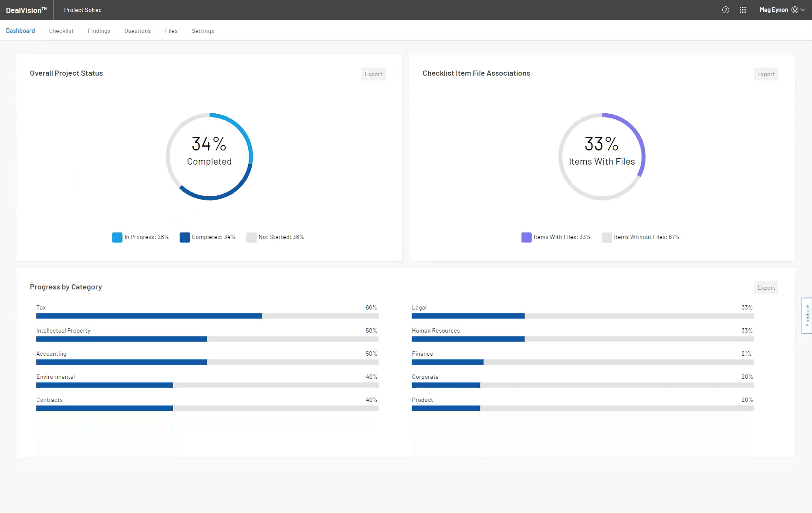Export the Checklist Item File Associations chart
This screenshot has width=812, height=513.
[x=765, y=74]
